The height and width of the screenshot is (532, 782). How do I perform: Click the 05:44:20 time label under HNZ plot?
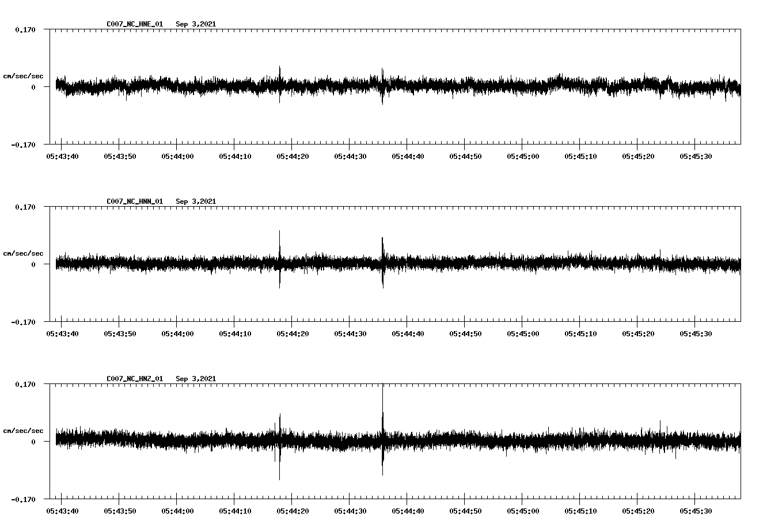click(293, 511)
